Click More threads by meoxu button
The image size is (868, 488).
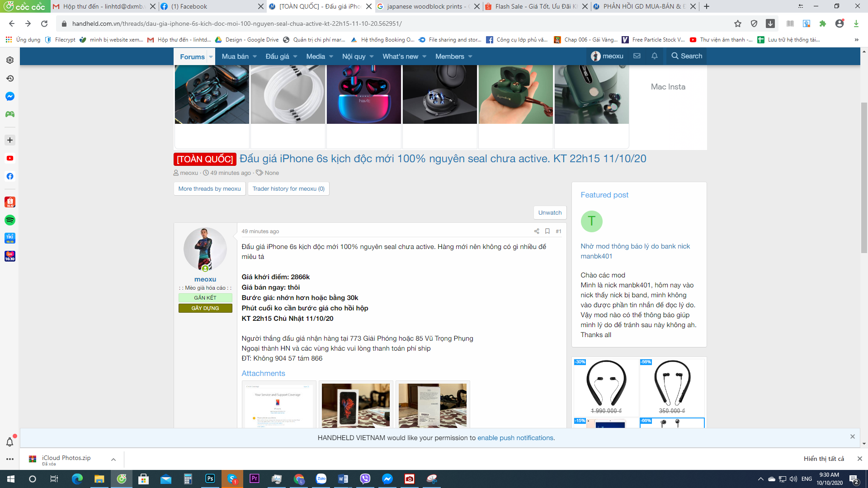[x=209, y=189]
